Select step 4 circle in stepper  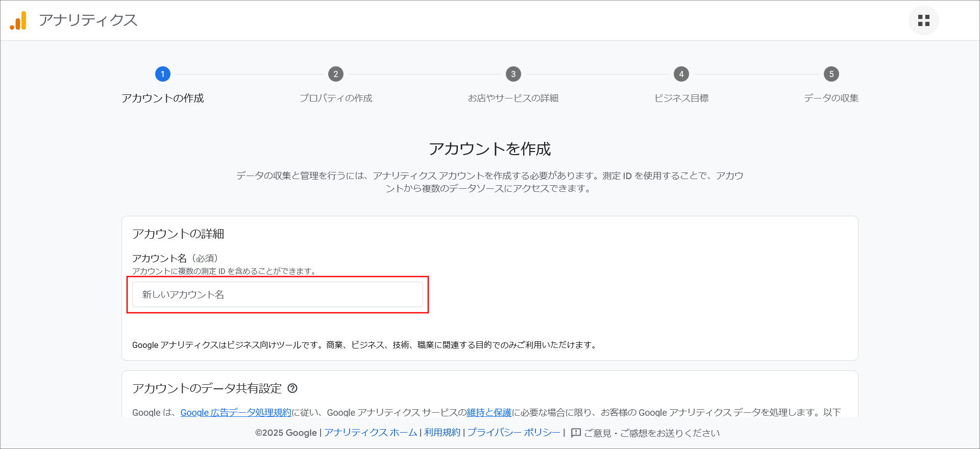681,74
